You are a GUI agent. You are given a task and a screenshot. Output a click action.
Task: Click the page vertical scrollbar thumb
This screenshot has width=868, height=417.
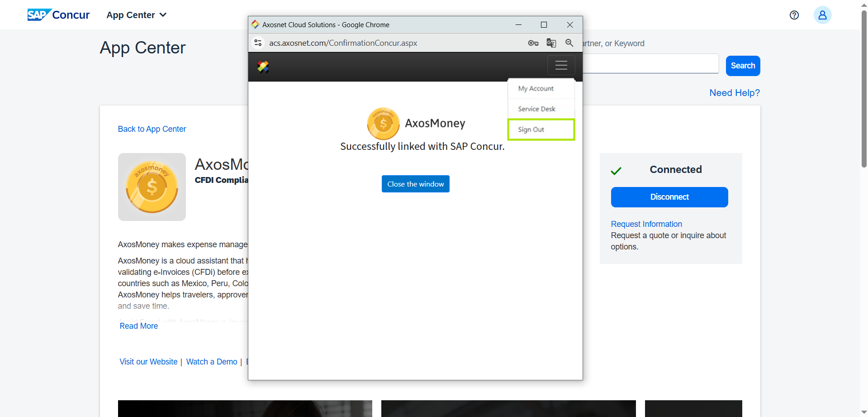863,91
